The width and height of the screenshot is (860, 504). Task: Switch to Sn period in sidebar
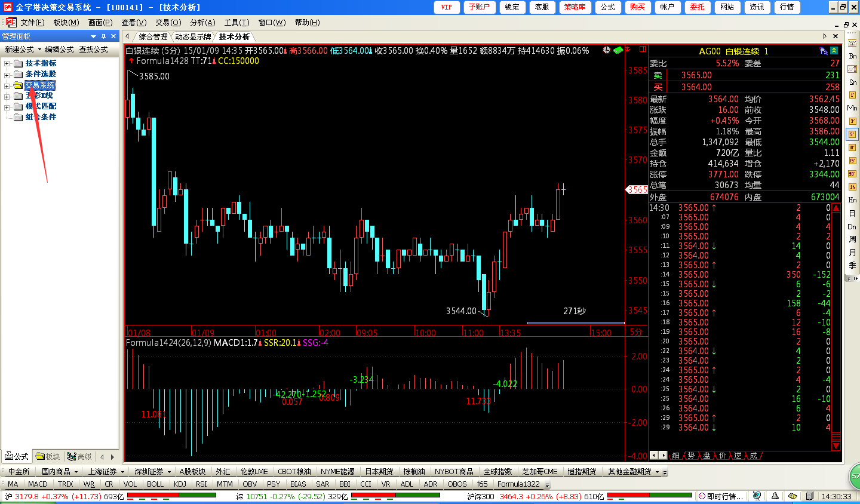click(x=852, y=82)
